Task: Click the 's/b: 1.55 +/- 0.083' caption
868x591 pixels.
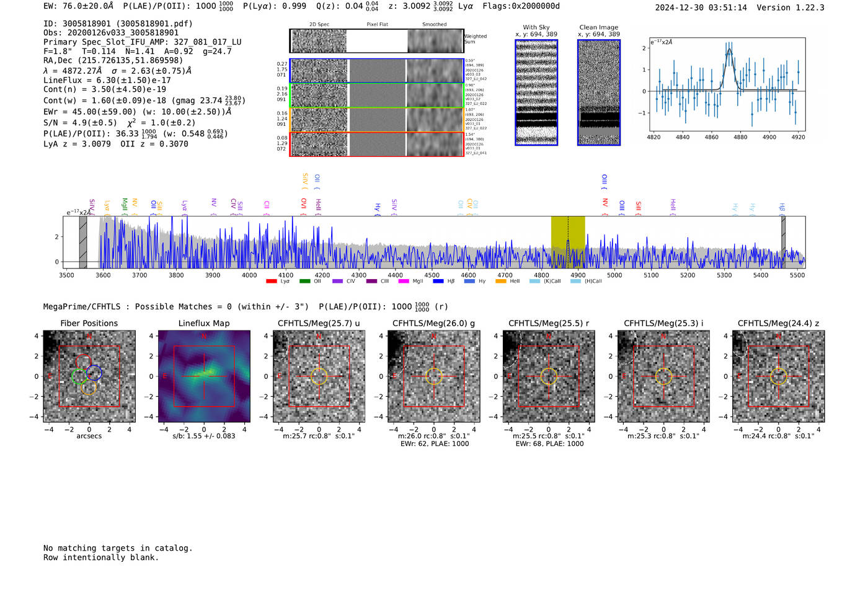Action: [x=204, y=436]
